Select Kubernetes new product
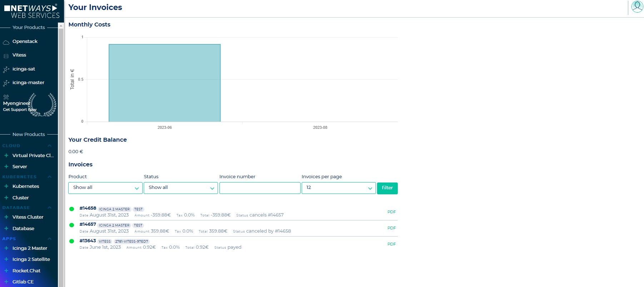The image size is (644, 287). [26, 186]
